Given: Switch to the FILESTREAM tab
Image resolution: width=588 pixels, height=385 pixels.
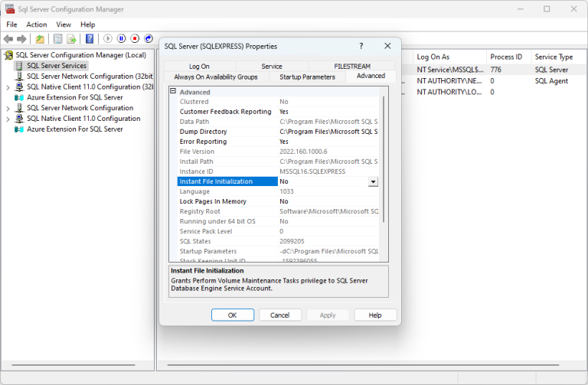Looking at the screenshot, I should pos(352,67).
